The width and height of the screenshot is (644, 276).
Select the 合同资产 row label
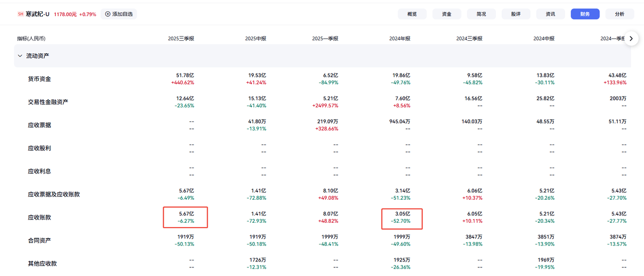(39, 241)
